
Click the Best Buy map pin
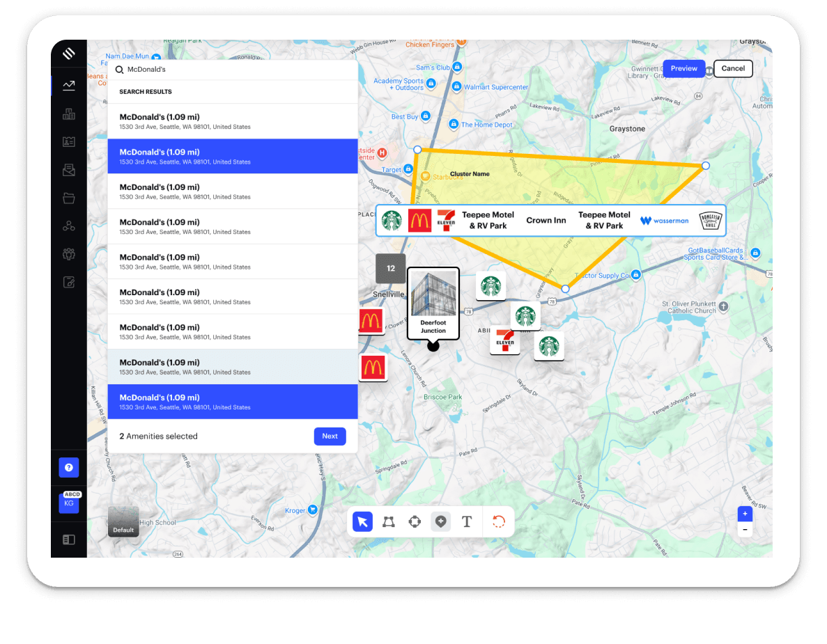426,116
